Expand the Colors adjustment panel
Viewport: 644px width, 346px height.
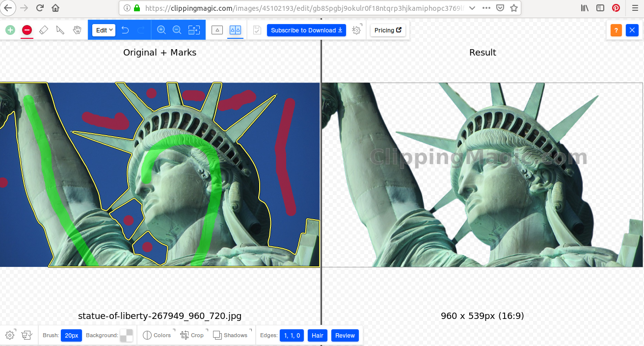point(157,335)
